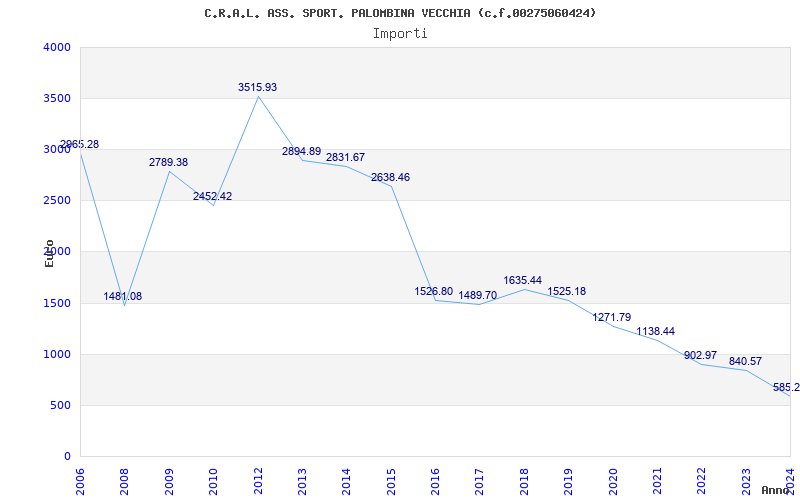Click the data label 1481.08
The height and width of the screenshot is (500, 800).
click(x=123, y=296)
